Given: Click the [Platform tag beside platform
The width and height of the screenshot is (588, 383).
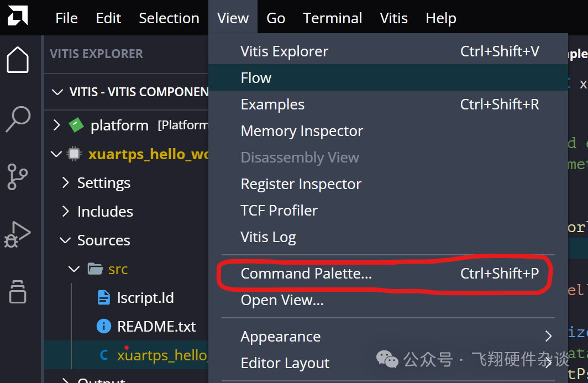Looking at the screenshot, I should click(183, 125).
